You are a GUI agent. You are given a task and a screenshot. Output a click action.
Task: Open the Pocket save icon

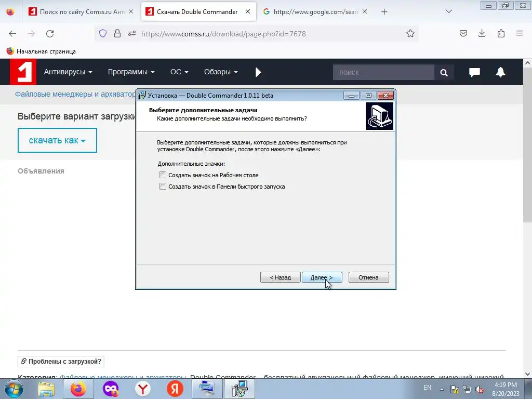(x=463, y=33)
